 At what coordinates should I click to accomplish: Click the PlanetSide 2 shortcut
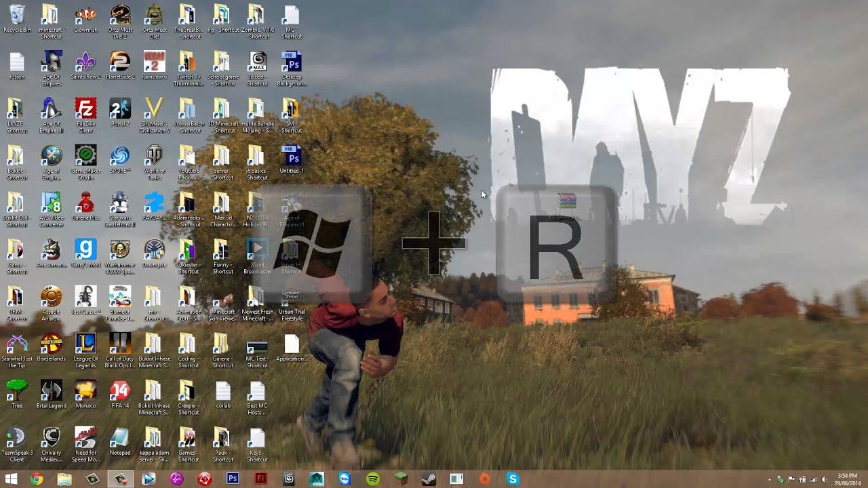click(120, 65)
